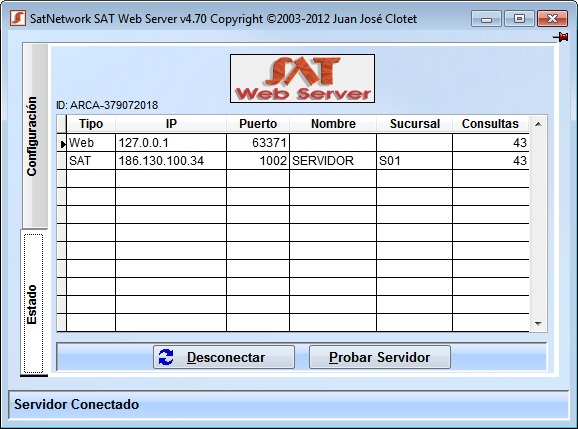This screenshot has height=429, width=578.
Task: Click the Probar Servidor button
Action: point(380,357)
